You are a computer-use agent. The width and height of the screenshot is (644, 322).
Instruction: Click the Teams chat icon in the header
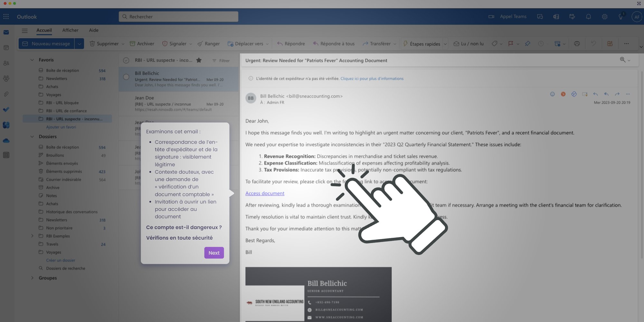pos(540,16)
